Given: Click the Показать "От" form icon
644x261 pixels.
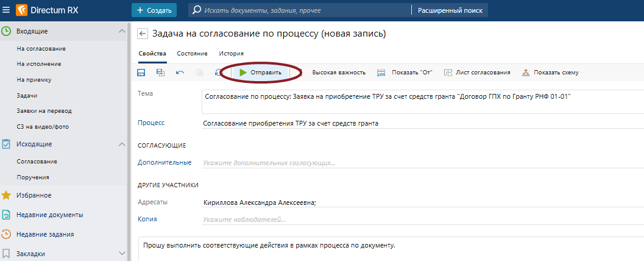Looking at the screenshot, I should coord(381,73).
